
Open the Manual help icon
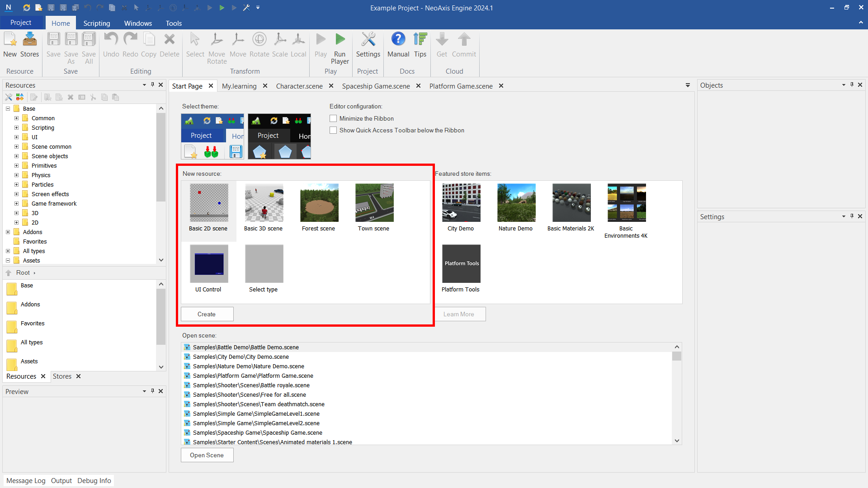(398, 40)
